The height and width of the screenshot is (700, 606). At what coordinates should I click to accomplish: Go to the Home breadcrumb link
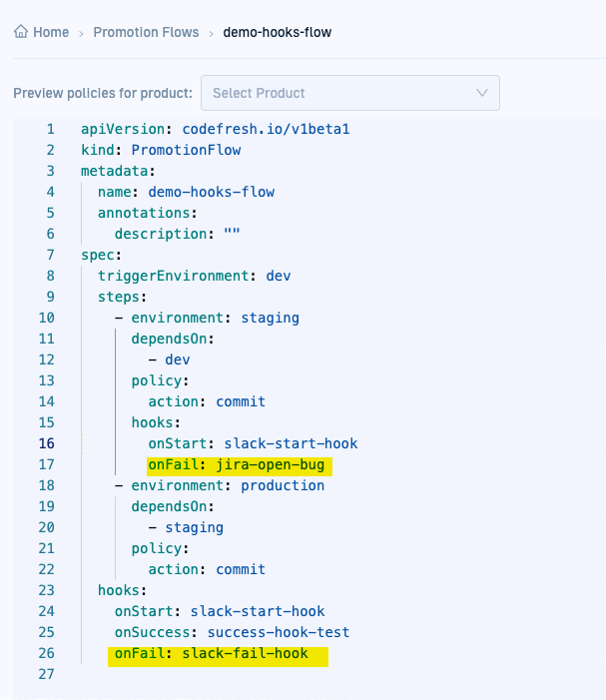(51, 32)
